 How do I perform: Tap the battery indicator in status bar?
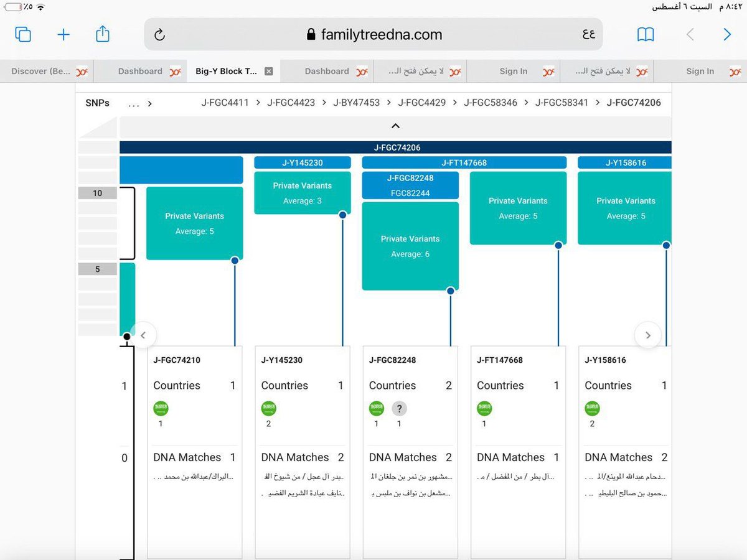point(14,7)
